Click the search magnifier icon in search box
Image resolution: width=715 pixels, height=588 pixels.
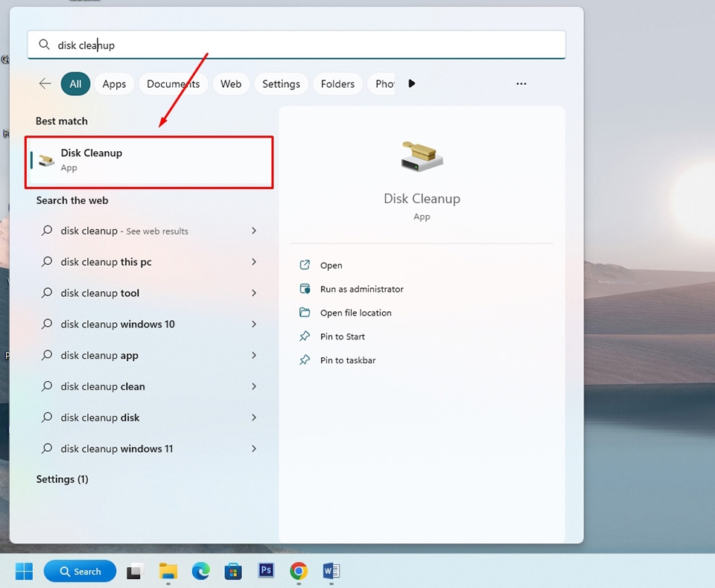click(x=44, y=45)
